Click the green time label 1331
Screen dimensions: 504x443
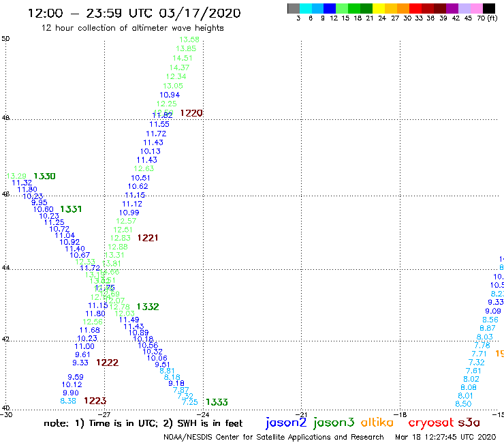click(71, 209)
